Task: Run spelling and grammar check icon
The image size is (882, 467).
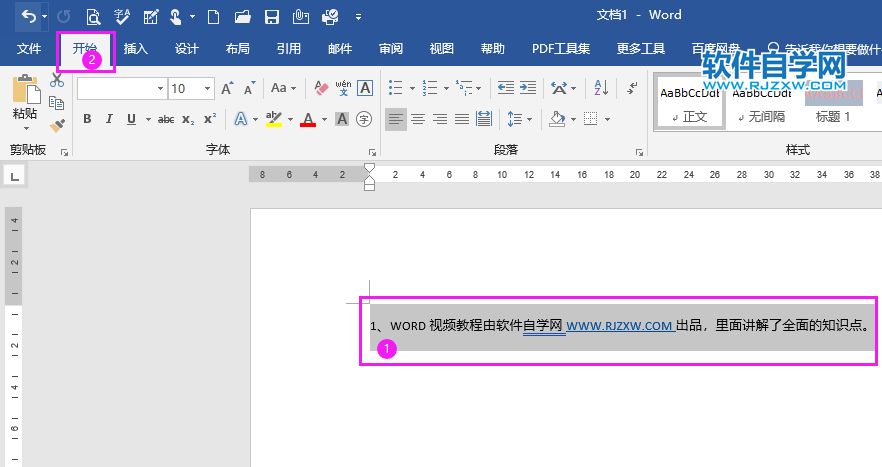Action: [122, 17]
